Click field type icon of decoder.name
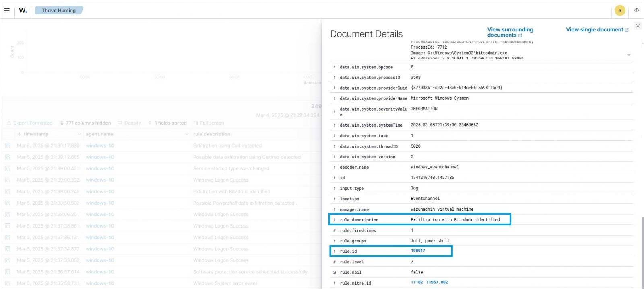Screen dimensions: 644x289 click(334, 167)
